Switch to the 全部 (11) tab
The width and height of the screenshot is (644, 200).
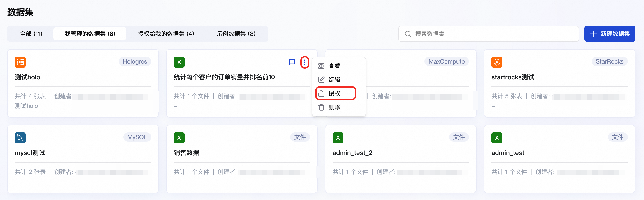[31, 34]
